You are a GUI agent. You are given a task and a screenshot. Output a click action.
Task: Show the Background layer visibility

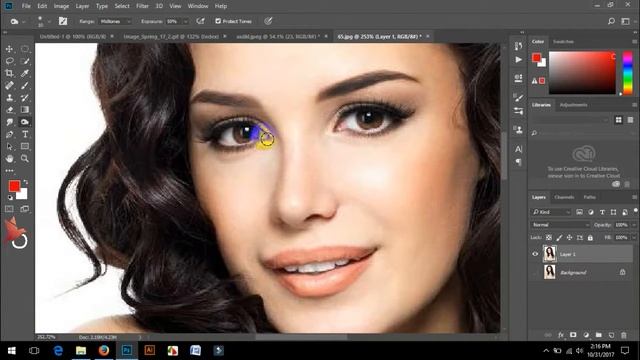point(535,272)
